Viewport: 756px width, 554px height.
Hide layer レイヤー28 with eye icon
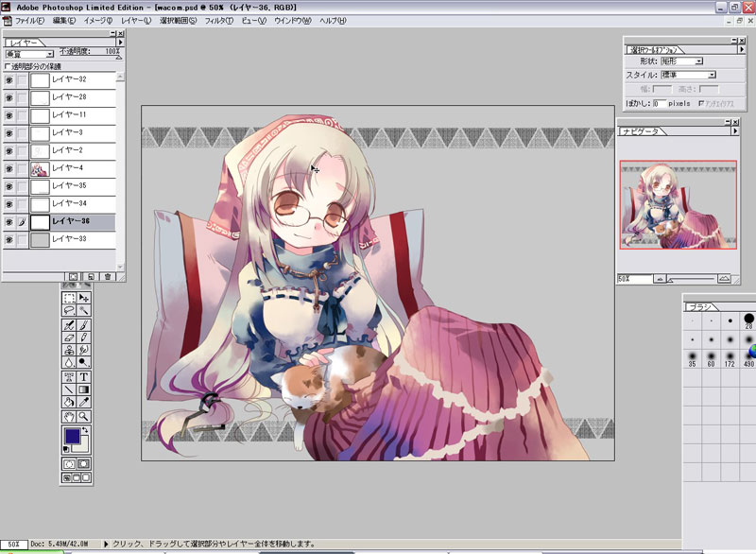click(9, 98)
